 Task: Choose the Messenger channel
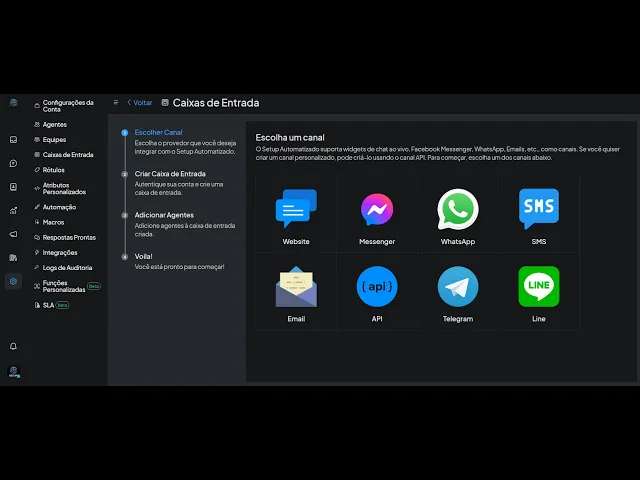[x=377, y=209]
